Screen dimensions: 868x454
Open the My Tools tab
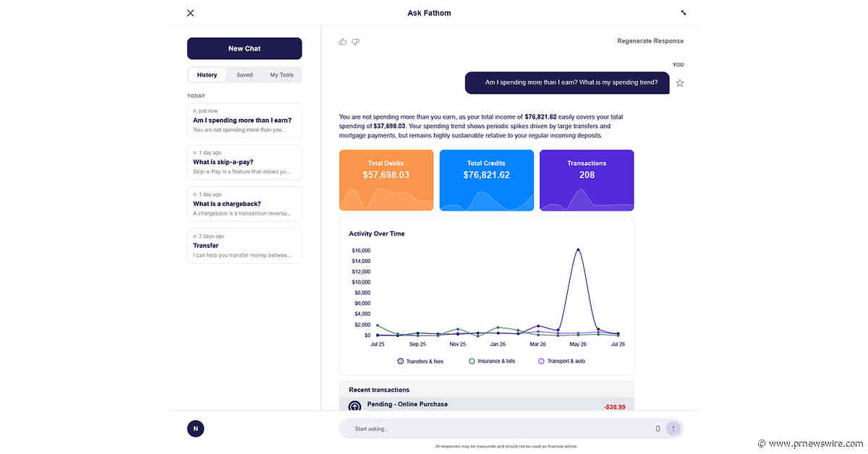(x=282, y=75)
